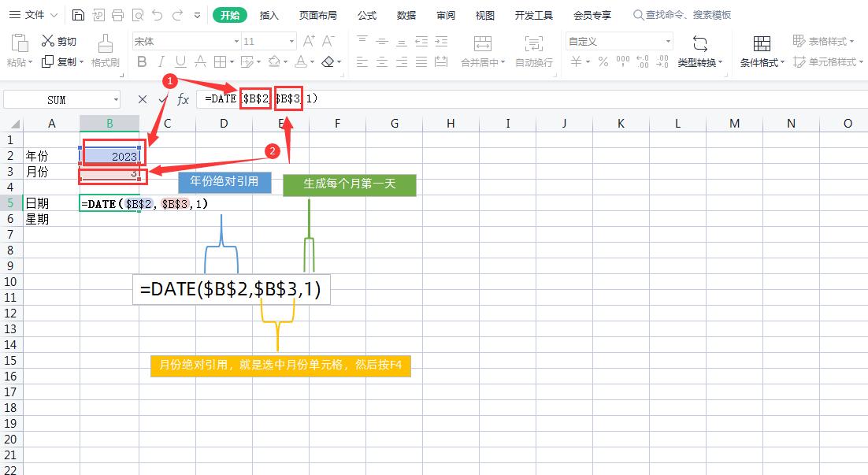Toggle italic formatting with the I icon
The width and height of the screenshot is (868, 475).
click(x=161, y=61)
